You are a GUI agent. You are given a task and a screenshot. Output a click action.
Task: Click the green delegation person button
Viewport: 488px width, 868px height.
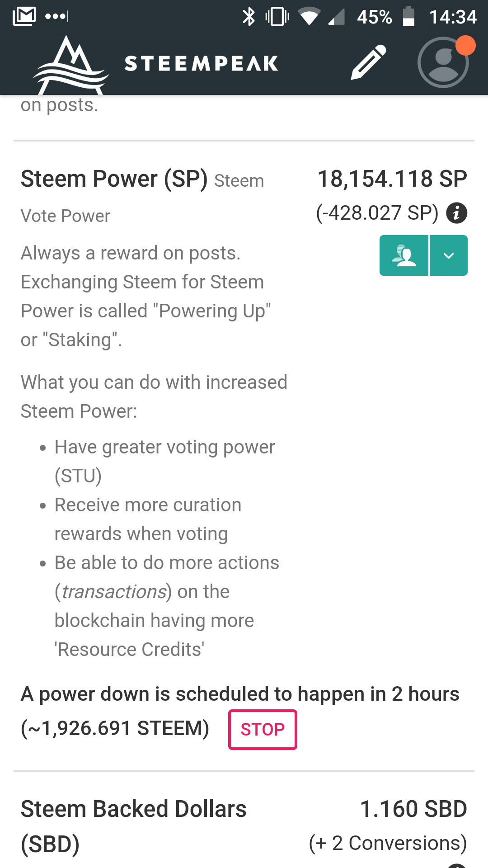tap(404, 255)
